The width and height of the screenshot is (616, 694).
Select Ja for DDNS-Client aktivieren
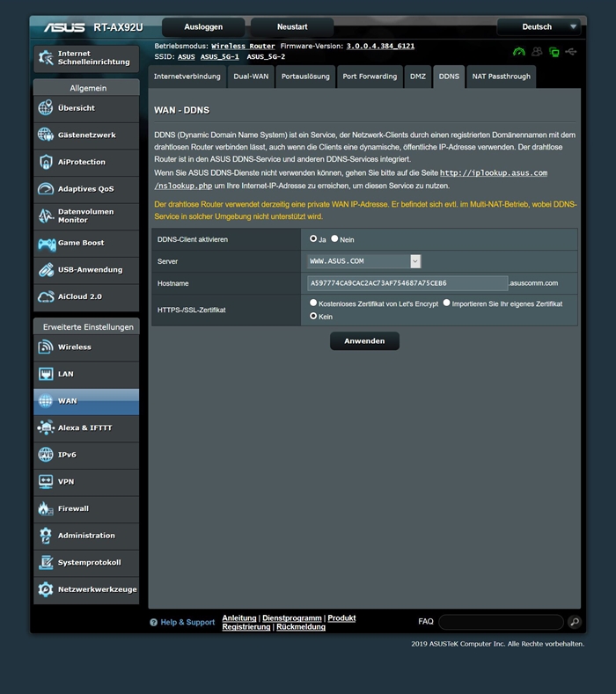313,238
